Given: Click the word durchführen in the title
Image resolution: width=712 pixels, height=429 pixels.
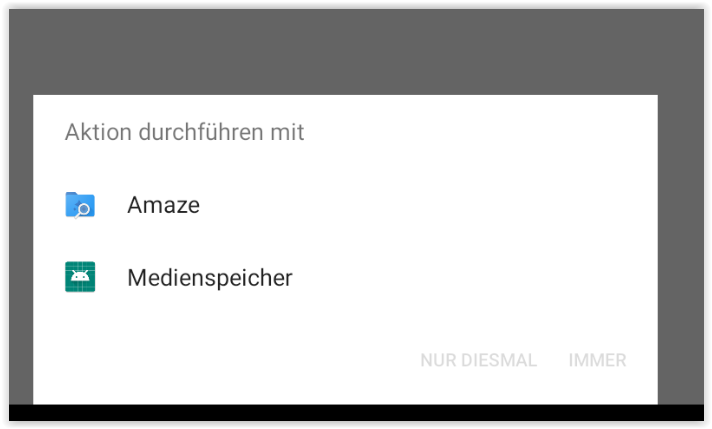Looking at the screenshot, I should click(201, 132).
